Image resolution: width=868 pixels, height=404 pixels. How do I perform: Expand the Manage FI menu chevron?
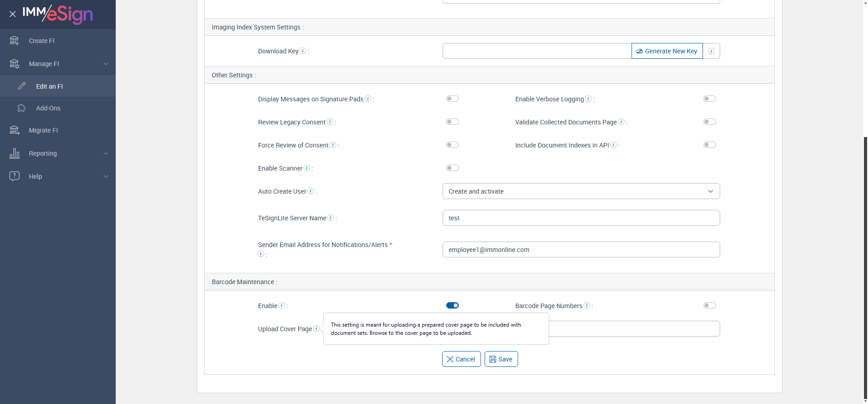click(x=106, y=64)
